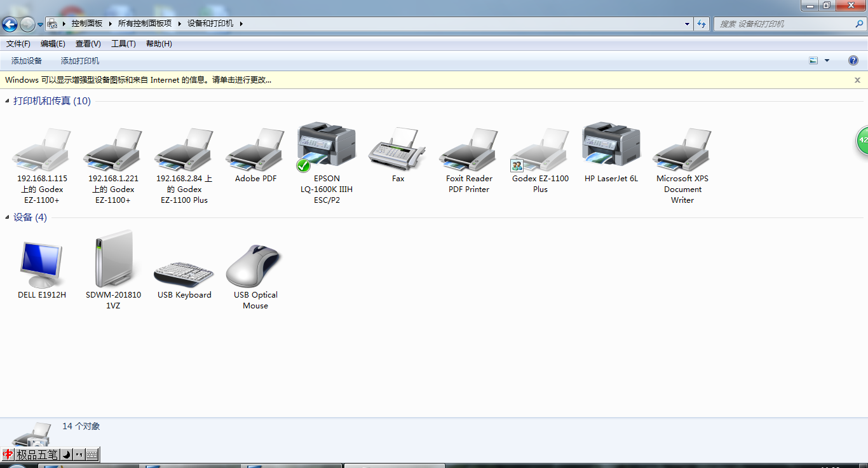Collapse the 设备 group section

point(8,217)
